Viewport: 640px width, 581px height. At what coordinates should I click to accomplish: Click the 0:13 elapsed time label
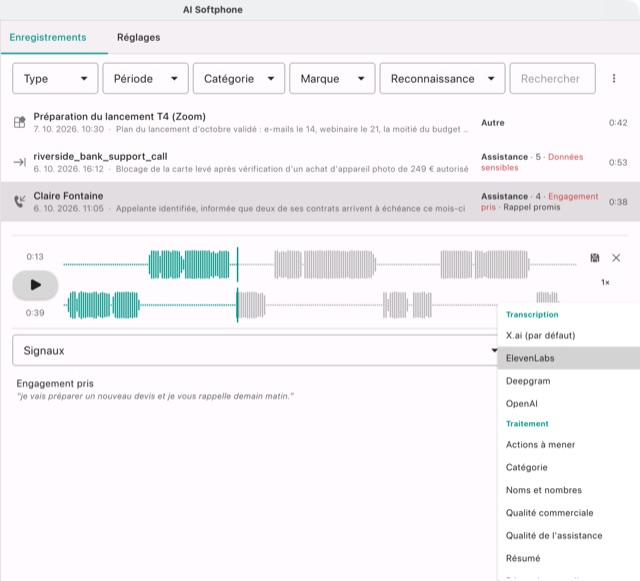pyautogui.click(x=35, y=256)
